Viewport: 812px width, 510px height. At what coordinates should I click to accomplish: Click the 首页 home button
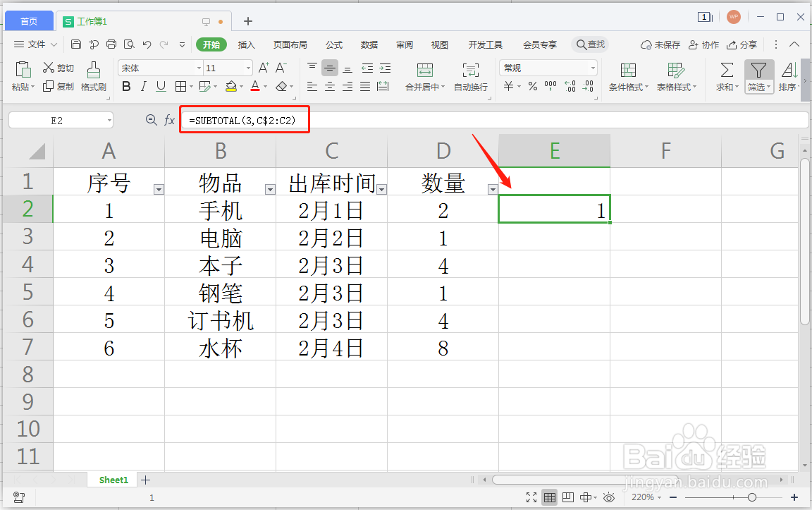click(x=29, y=20)
